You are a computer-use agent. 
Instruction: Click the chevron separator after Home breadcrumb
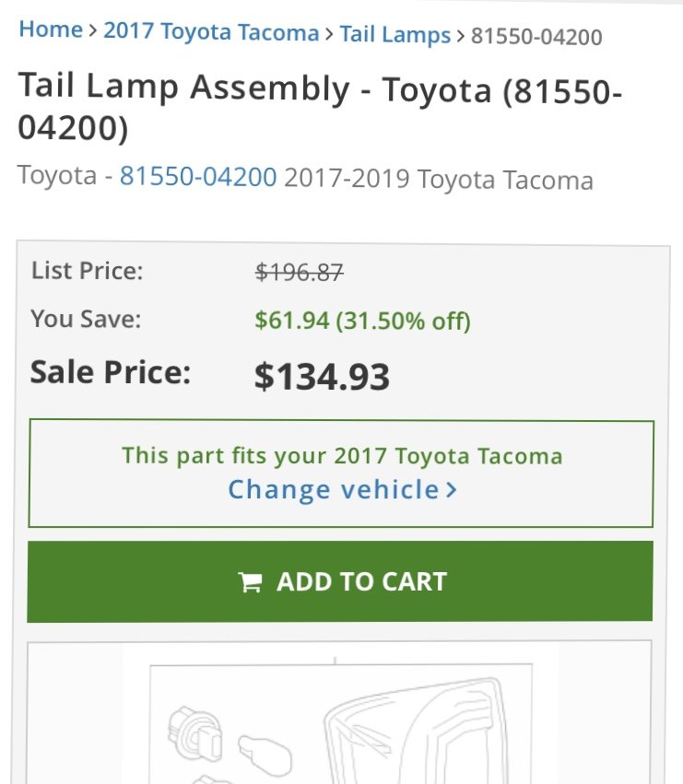pos(92,30)
